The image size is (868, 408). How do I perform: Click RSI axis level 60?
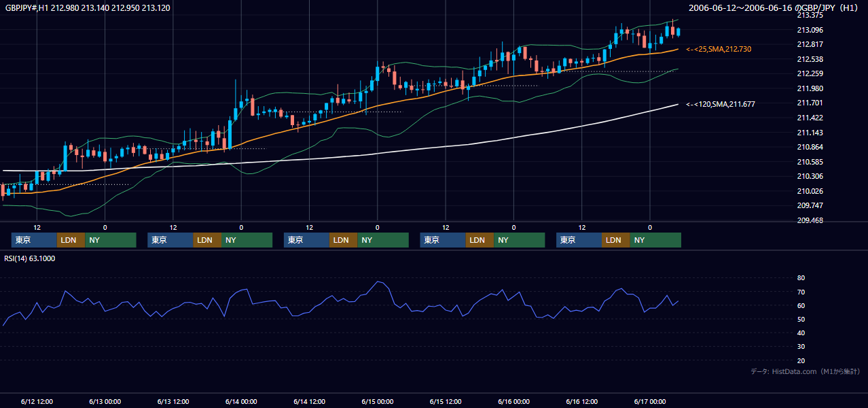click(801, 305)
